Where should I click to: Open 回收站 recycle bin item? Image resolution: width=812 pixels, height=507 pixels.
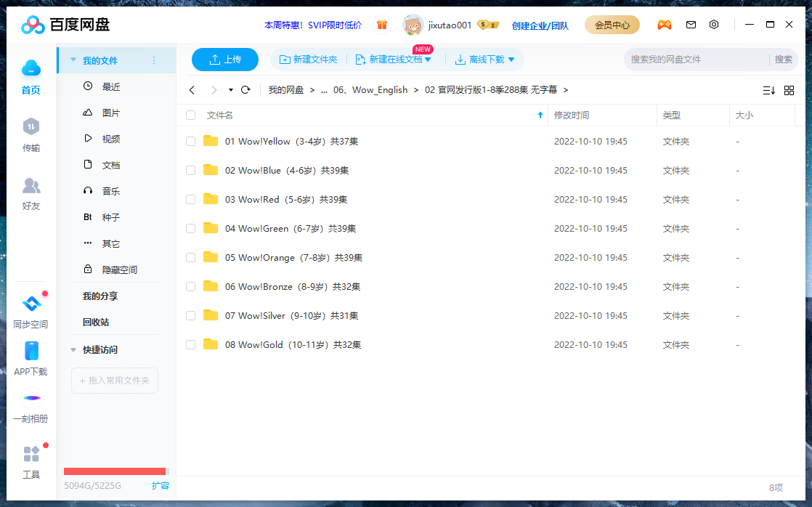[x=96, y=323]
